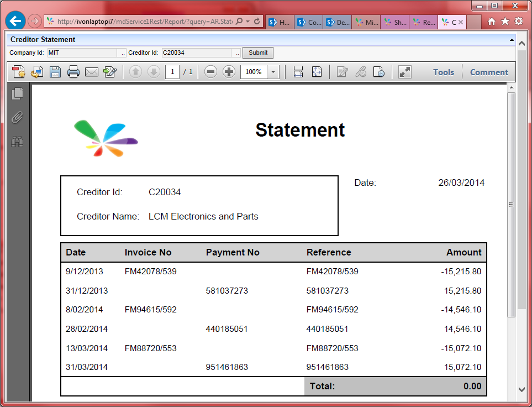Switch to the 'Mi...' browser tab

pyautogui.click(x=366, y=23)
